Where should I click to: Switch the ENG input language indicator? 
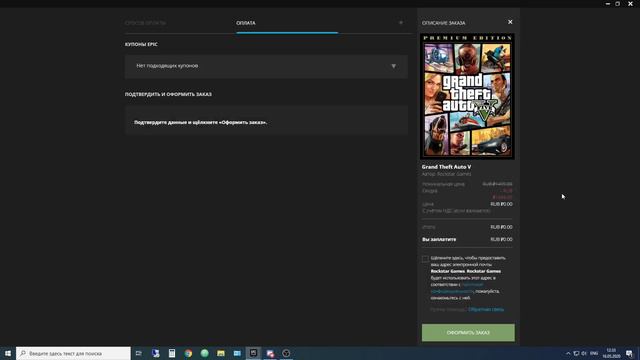pos(594,353)
